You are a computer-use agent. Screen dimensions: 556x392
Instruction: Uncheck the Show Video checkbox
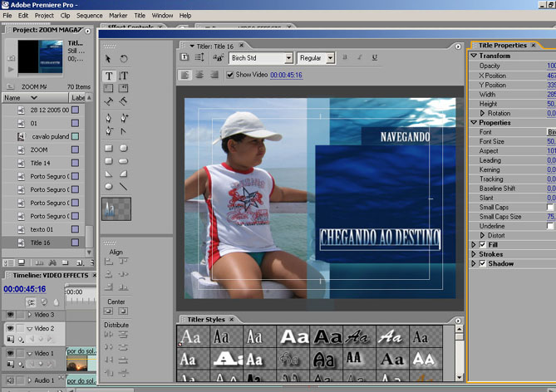(230, 75)
